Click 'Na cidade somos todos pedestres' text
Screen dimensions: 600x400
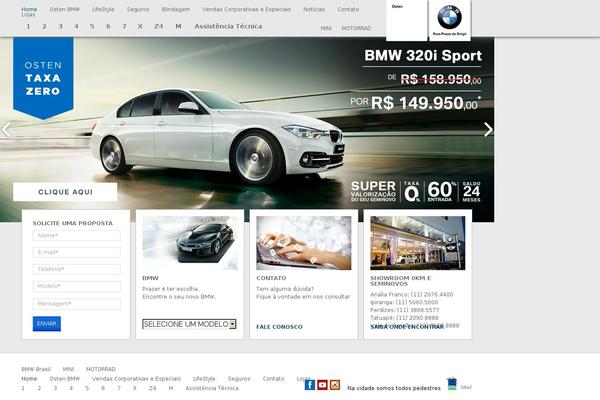point(394,388)
